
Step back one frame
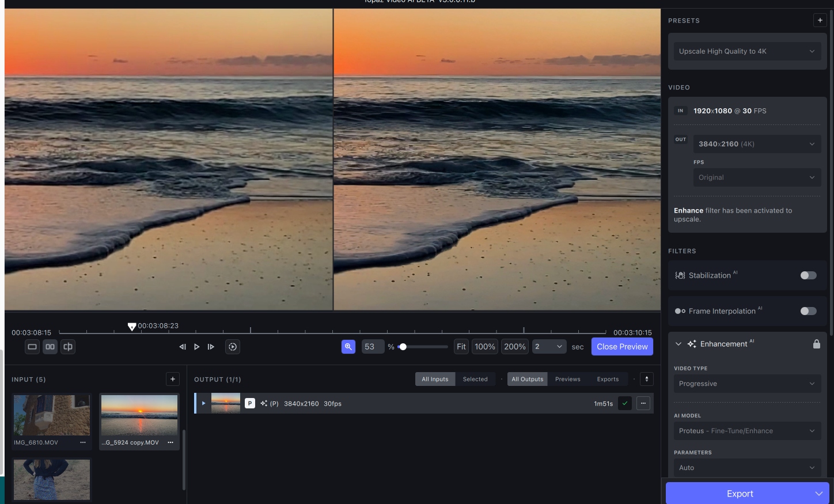click(x=183, y=347)
